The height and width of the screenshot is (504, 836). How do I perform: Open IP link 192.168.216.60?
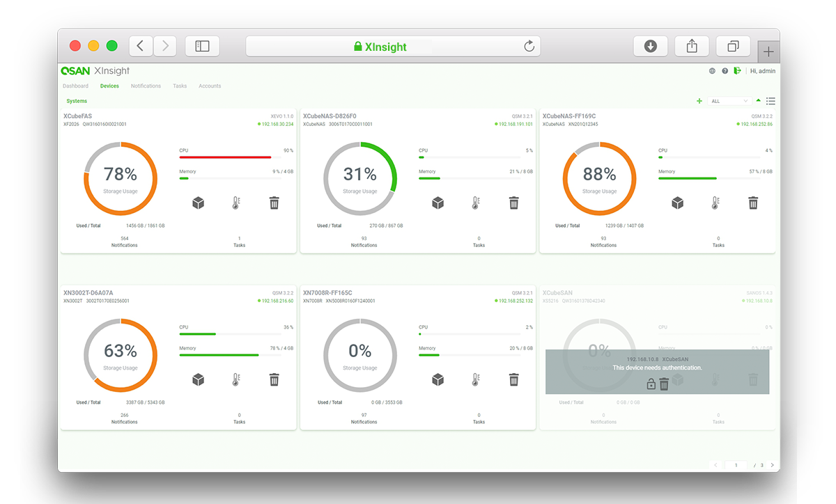coord(276,301)
